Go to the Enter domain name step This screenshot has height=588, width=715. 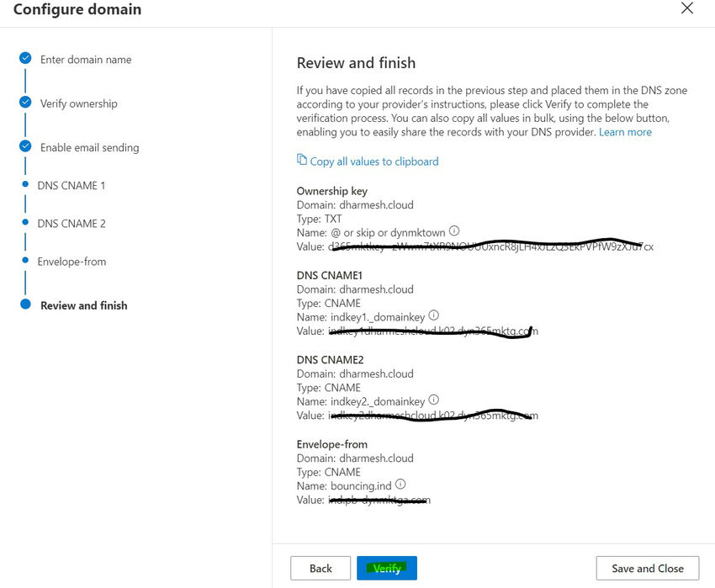86,60
